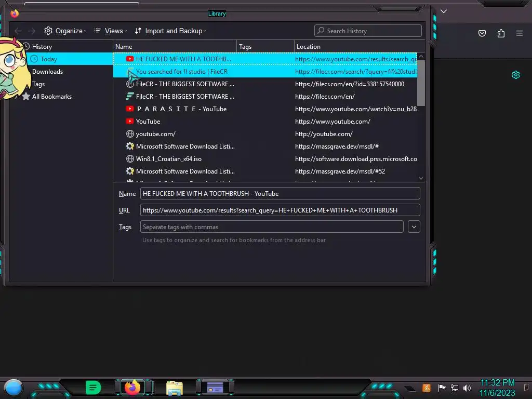The width and height of the screenshot is (532, 399).
Task: Go back with the Library back arrow
Action: (18, 31)
